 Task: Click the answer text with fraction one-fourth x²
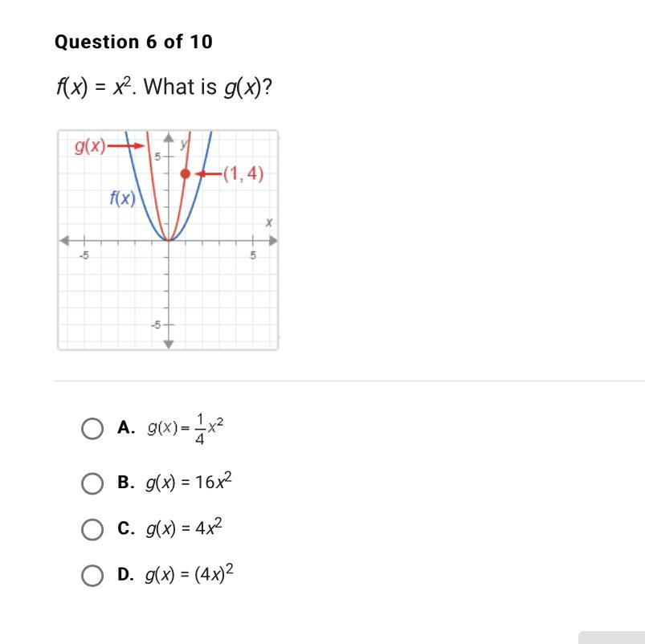tap(186, 429)
